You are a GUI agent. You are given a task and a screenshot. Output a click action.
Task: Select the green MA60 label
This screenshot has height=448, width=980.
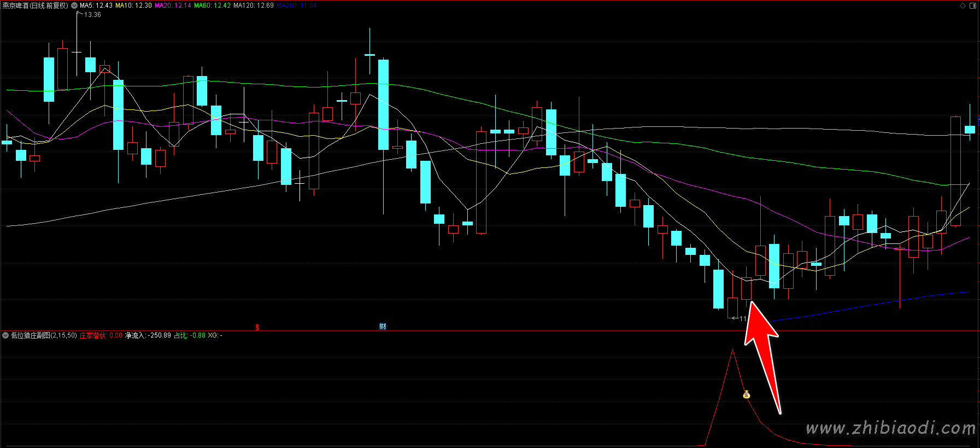(212, 5)
